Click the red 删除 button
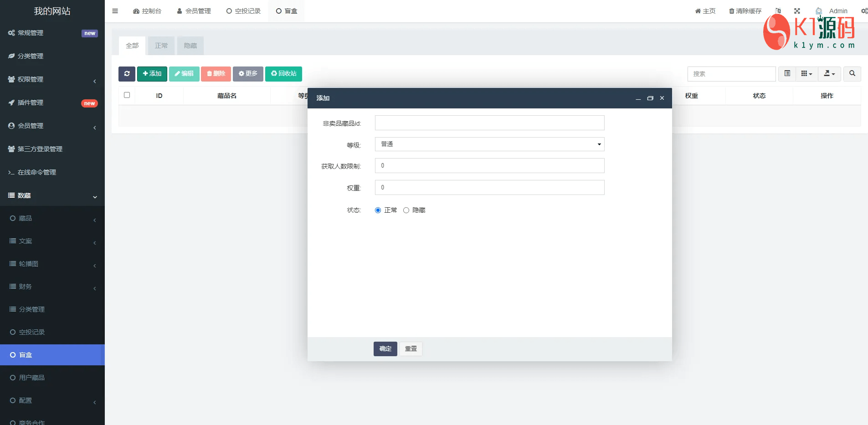This screenshot has height=425, width=868. pyautogui.click(x=216, y=74)
